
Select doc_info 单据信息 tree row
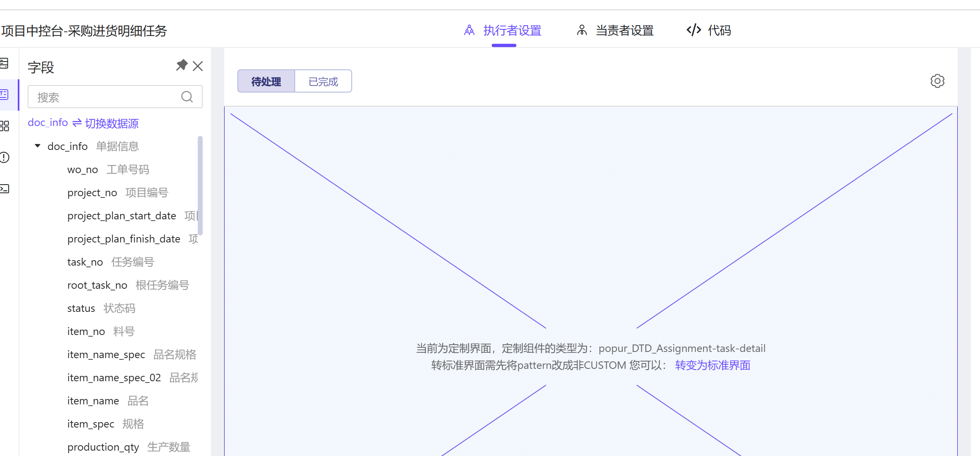click(x=93, y=146)
